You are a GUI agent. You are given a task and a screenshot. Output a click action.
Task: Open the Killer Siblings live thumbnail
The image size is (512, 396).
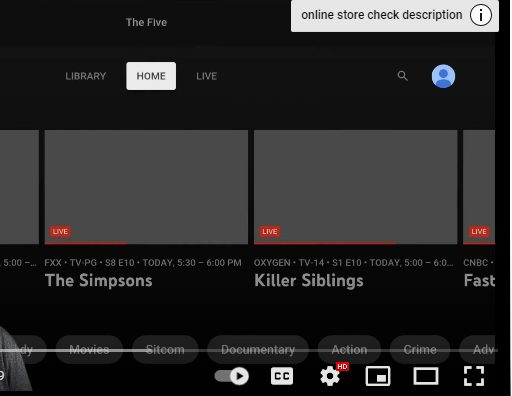click(356, 187)
